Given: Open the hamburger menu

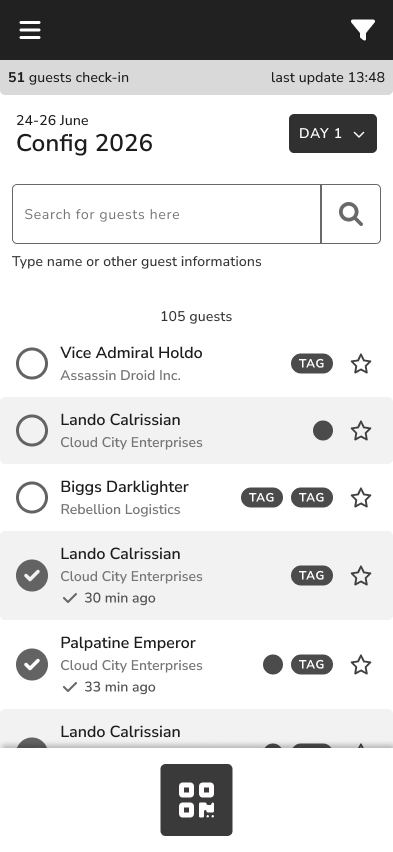Looking at the screenshot, I should click(30, 30).
